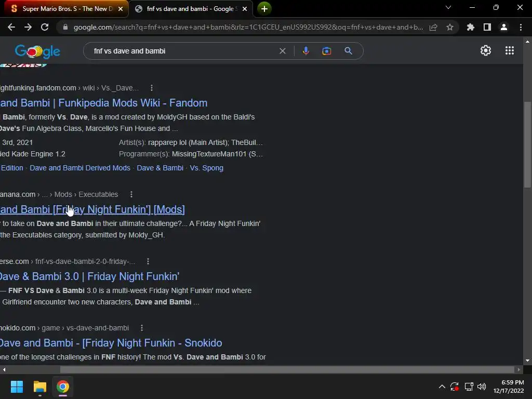532x399 pixels.
Task: Open the clock showing 6:59 PM
Action: 508,387
